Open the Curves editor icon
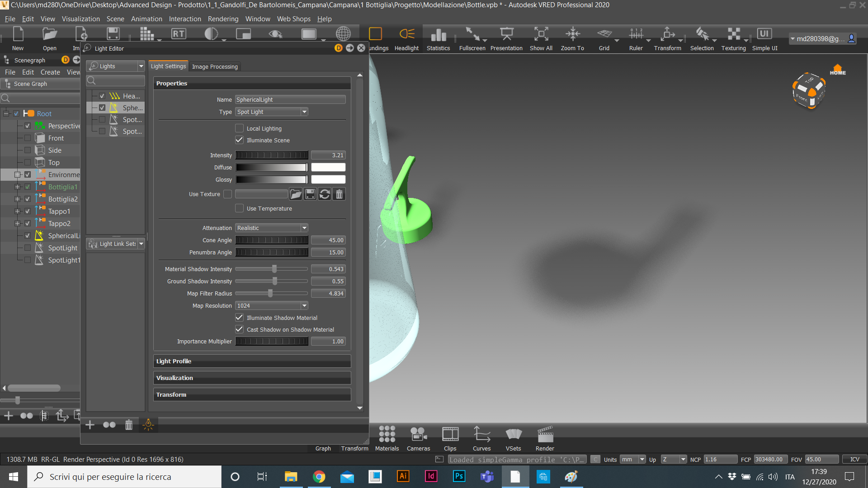868x488 pixels. pos(481,437)
